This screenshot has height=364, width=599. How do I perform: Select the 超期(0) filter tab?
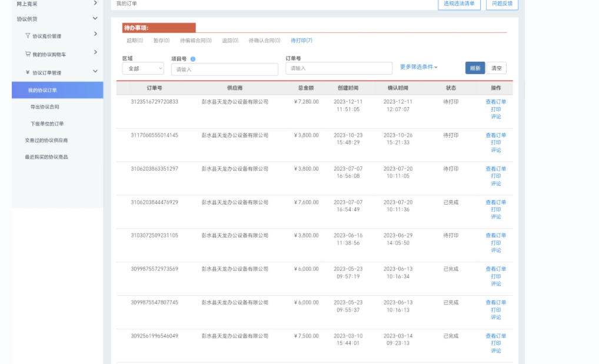click(x=135, y=41)
